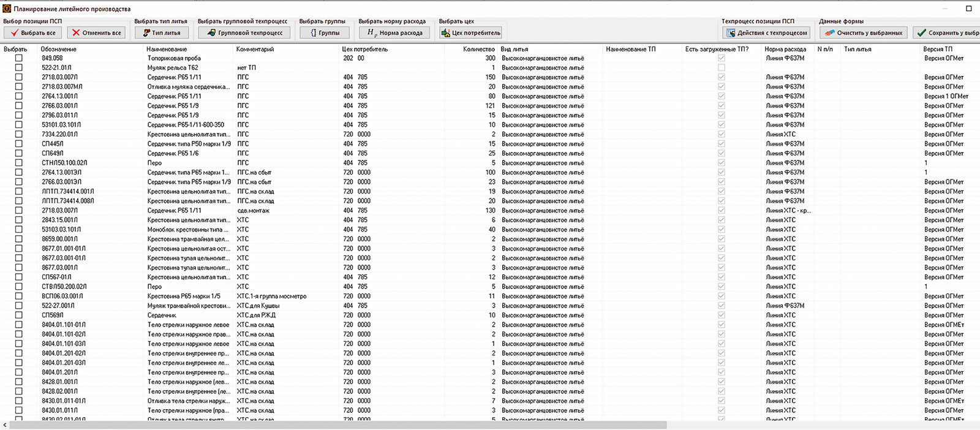Select the designation СП567-01Л
980x430 pixels.
(x=56, y=277)
